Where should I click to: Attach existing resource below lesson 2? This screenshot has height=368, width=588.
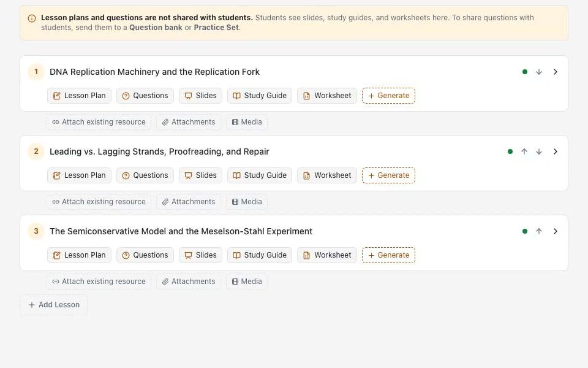[99, 202]
